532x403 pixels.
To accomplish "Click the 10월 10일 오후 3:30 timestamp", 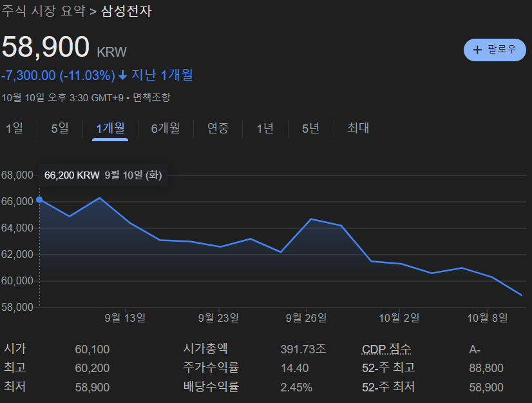I will click(x=62, y=98).
